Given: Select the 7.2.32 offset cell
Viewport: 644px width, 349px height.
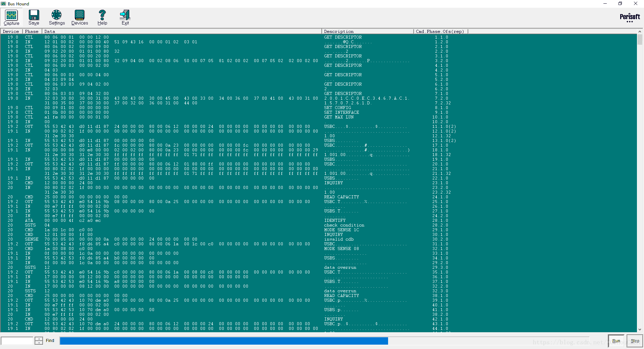Looking at the screenshot, I should tap(443, 103).
